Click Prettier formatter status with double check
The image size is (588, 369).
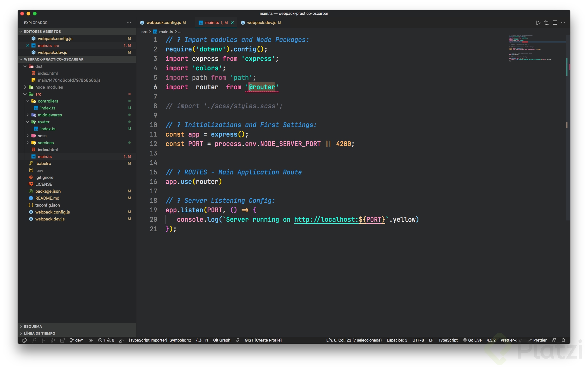537,340
